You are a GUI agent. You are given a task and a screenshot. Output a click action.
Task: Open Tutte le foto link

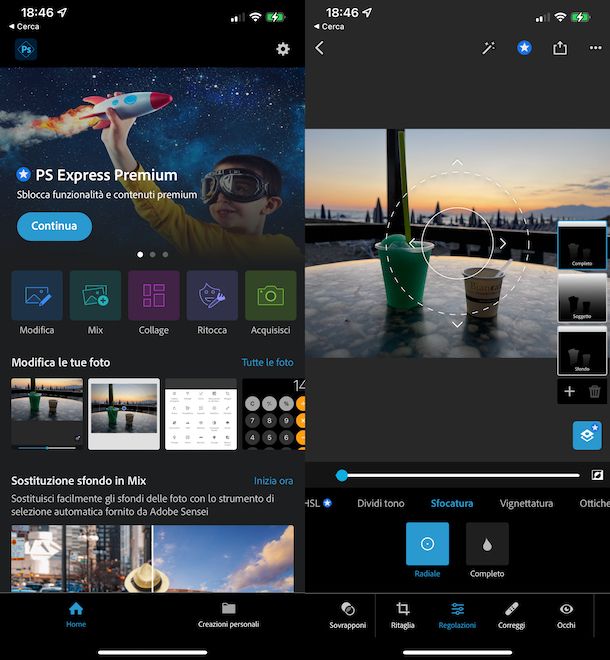267,362
